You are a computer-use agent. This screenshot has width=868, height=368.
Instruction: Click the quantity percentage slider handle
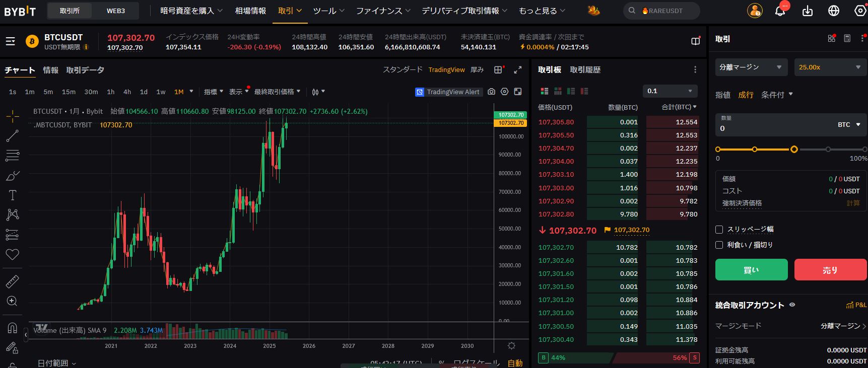(x=794, y=150)
